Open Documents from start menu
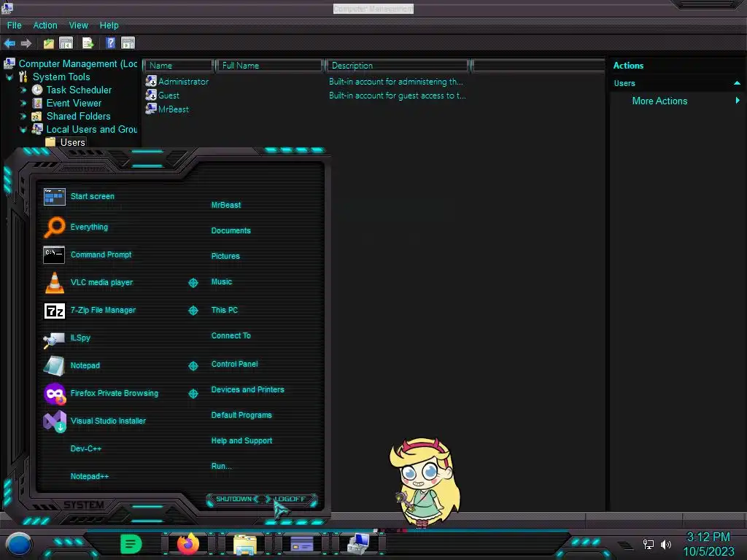The height and width of the screenshot is (560, 747). [231, 230]
